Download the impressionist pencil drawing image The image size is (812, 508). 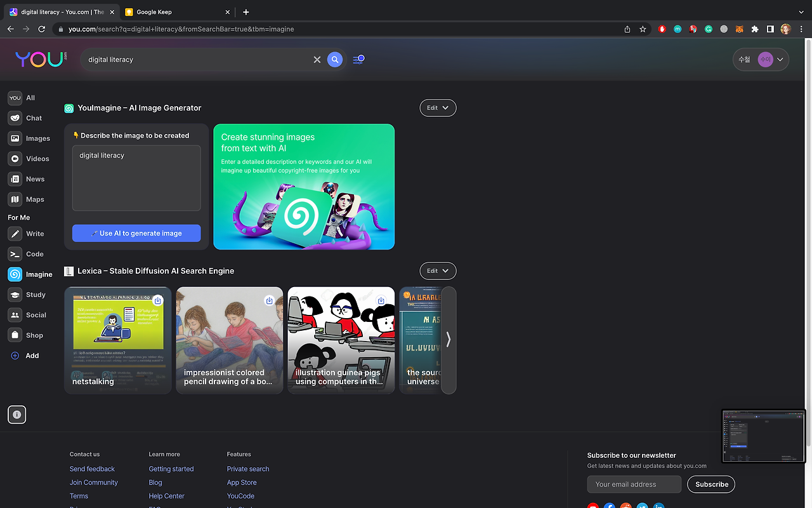(270, 300)
